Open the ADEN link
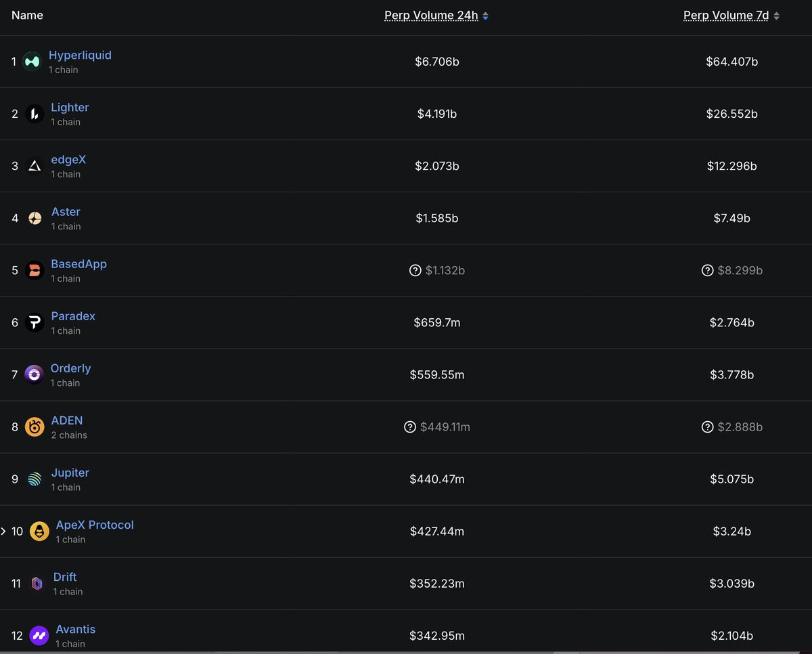 (67, 420)
